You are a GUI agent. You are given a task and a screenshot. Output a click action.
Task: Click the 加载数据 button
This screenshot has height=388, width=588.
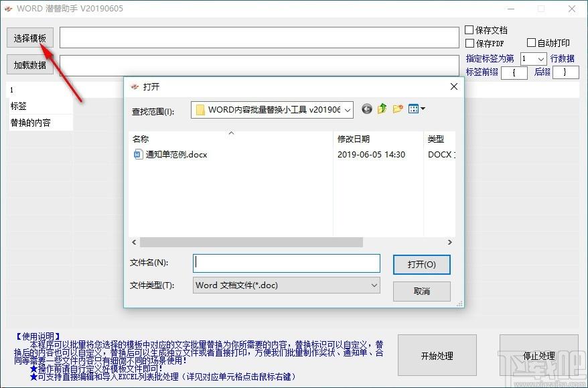pos(29,65)
